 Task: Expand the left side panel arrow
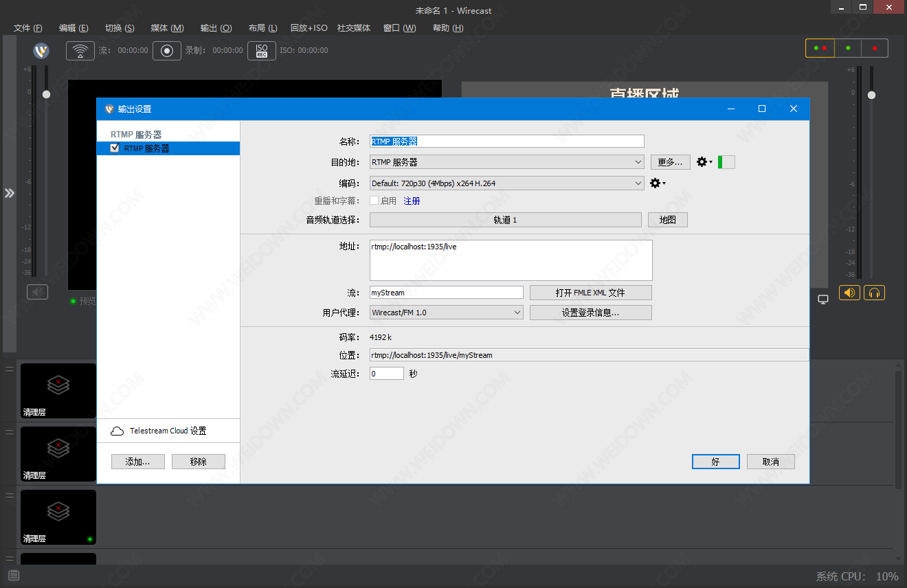[x=9, y=193]
